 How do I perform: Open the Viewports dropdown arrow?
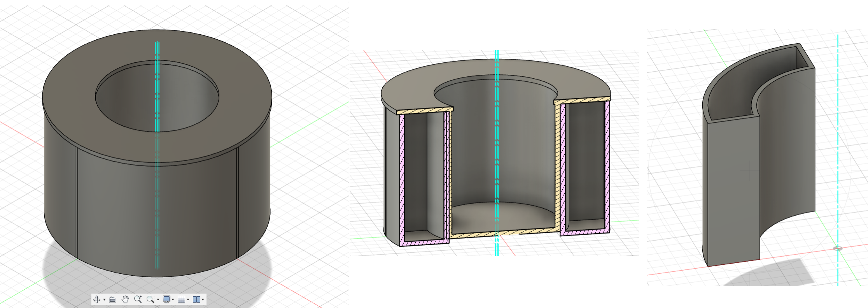pyautogui.click(x=203, y=299)
